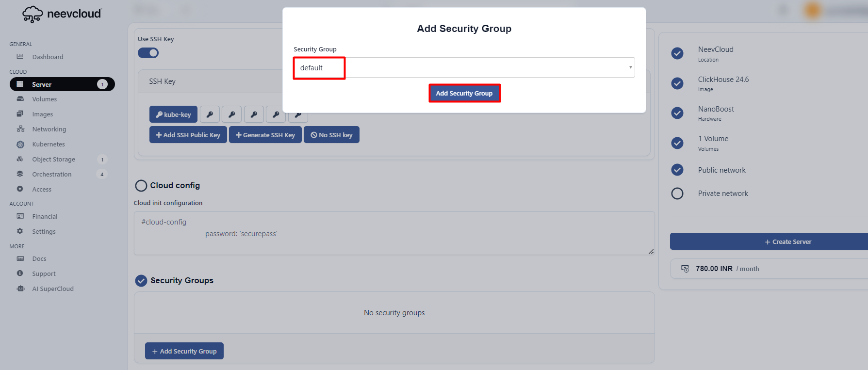Screen dimensions: 868x370
Task: Open Object Storage section
Action: (53, 159)
